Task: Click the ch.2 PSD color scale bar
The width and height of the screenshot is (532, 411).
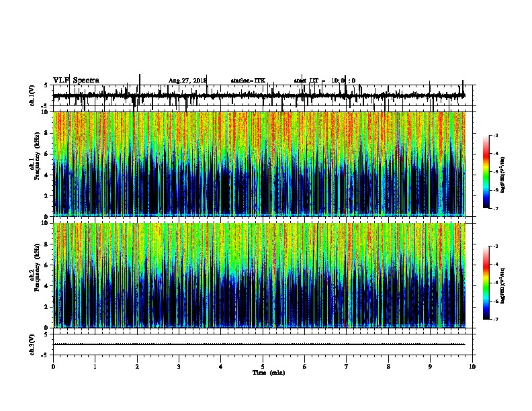Action: (486, 283)
